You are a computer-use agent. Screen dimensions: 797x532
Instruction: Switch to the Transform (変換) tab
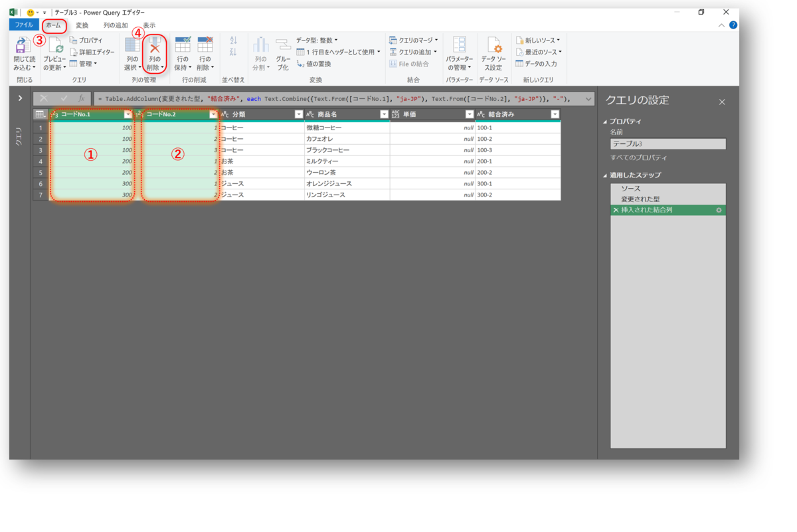coord(82,25)
